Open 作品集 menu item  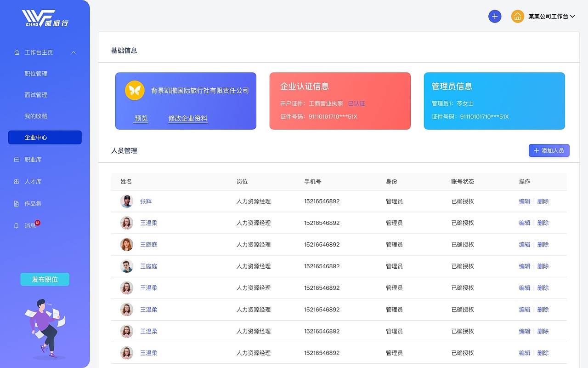33,204
